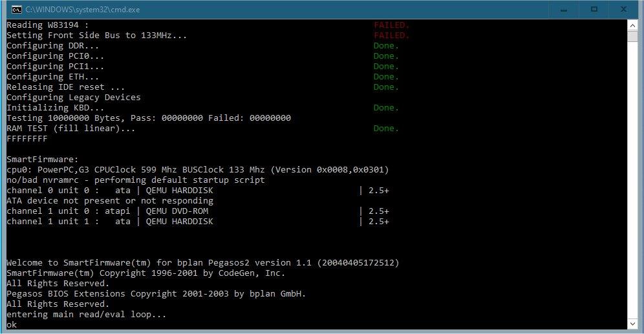The width and height of the screenshot is (644, 334).
Task: Click 'channel 1 unit 0' QEMU DVD-ROM line
Action: pyautogui.click(x=198, y=211)
